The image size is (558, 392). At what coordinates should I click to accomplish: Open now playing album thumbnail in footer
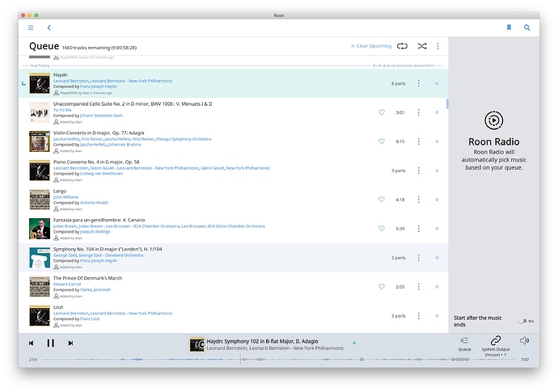[x=197, y=344]
